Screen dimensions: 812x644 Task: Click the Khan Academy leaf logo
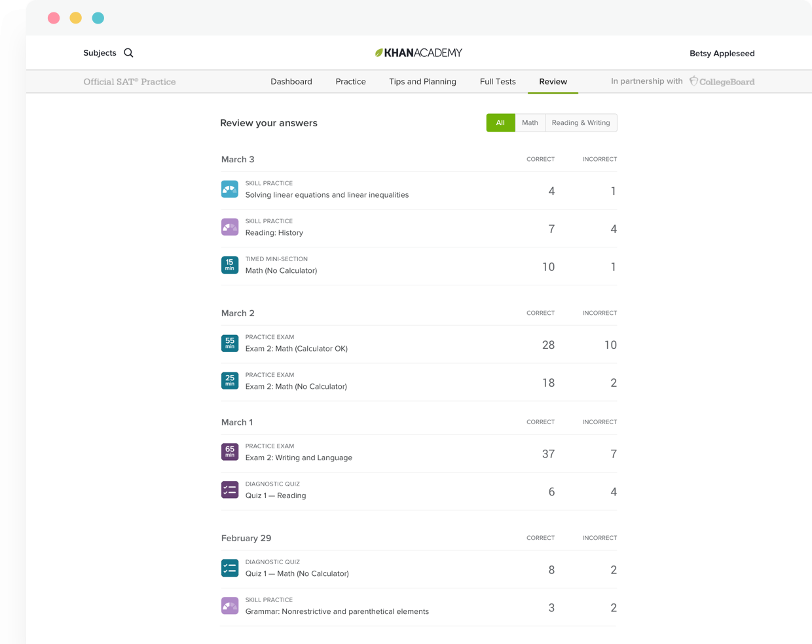[x=378, y=53]
